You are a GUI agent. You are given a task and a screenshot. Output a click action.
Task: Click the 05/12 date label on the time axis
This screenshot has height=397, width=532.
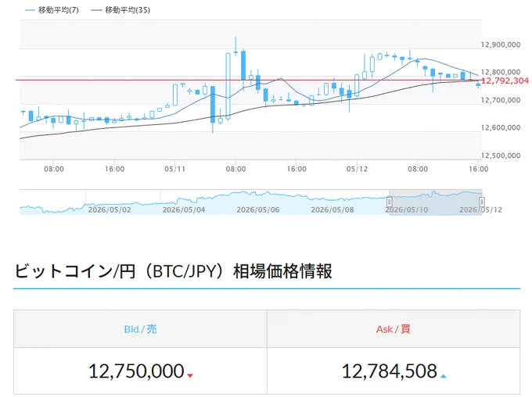tap(357, 169)
